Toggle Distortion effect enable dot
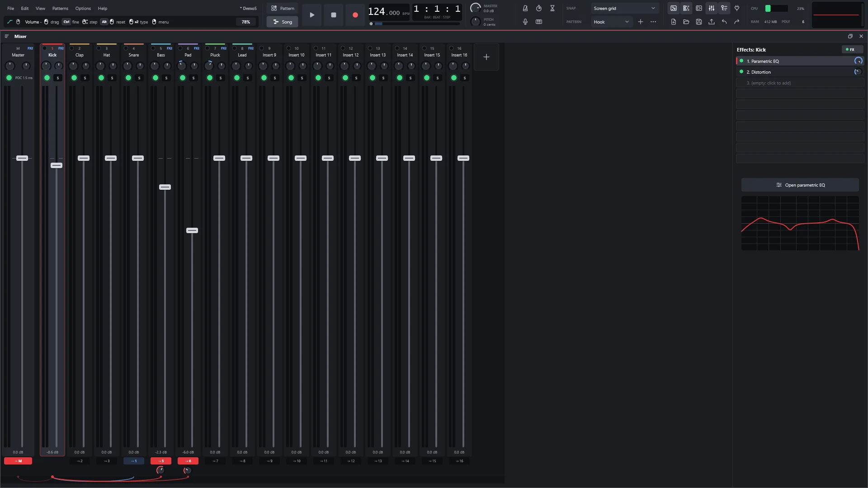Image resolution: width=868 pixels, height=488 pixels. 741,72
